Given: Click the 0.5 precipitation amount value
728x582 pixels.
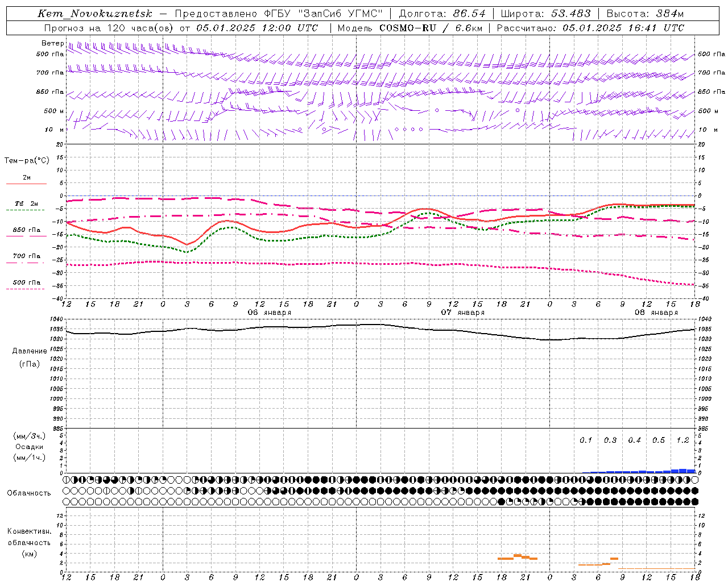Looking at the screenshot, I should pos(659,440).
